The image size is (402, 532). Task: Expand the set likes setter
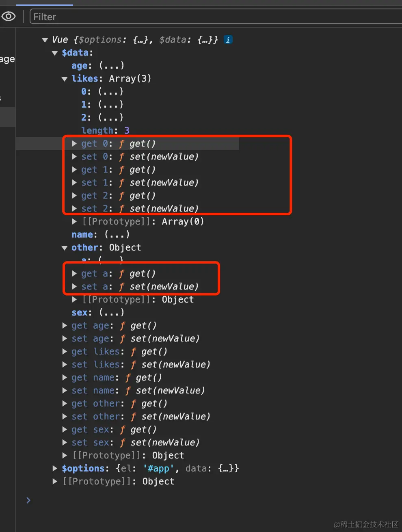(65, 365)
